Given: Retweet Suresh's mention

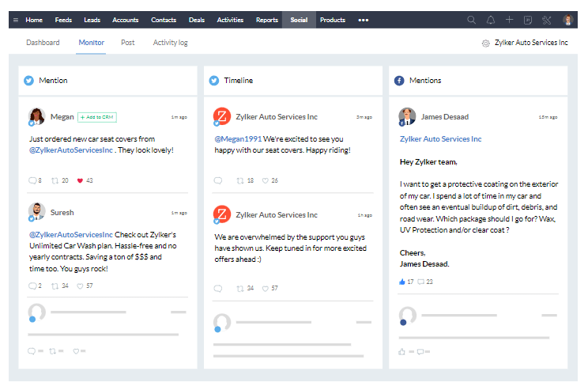Looking at the screenshot, I should tap(55, 286).
